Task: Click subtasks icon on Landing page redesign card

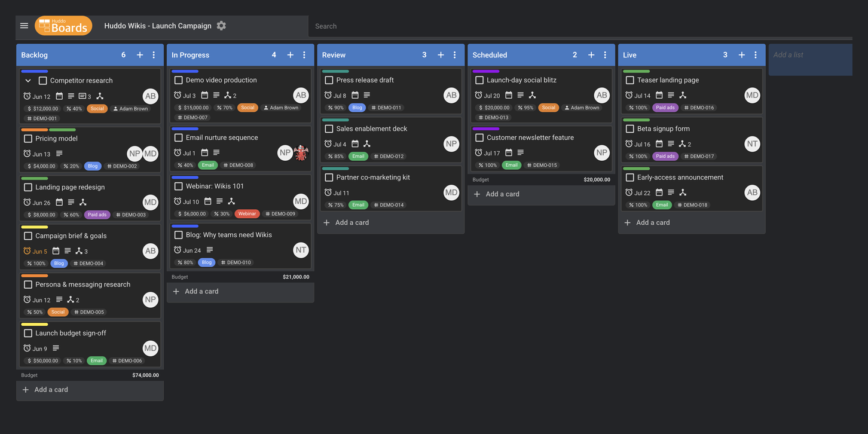Action: tap(83, 203)
